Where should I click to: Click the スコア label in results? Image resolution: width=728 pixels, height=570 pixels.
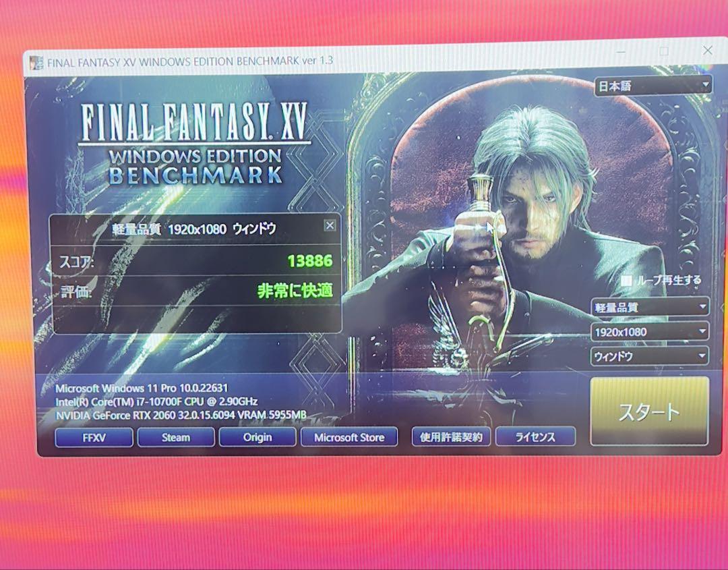point(77,262)
